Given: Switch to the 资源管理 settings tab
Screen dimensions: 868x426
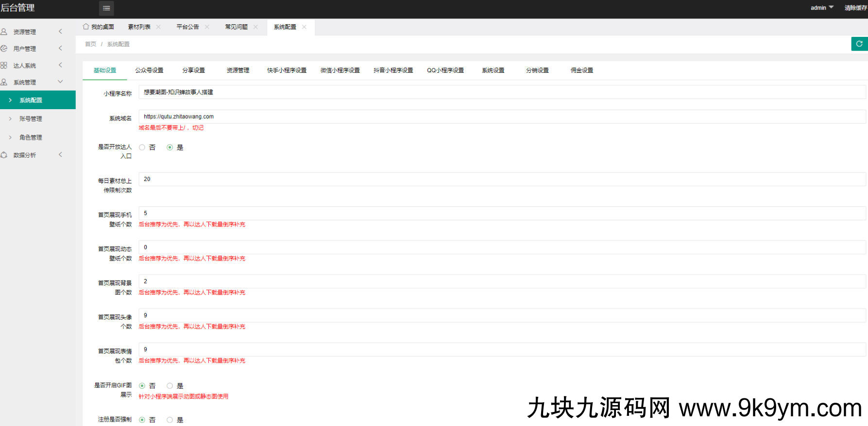Looking at the screenshot, I should [238, 70].
